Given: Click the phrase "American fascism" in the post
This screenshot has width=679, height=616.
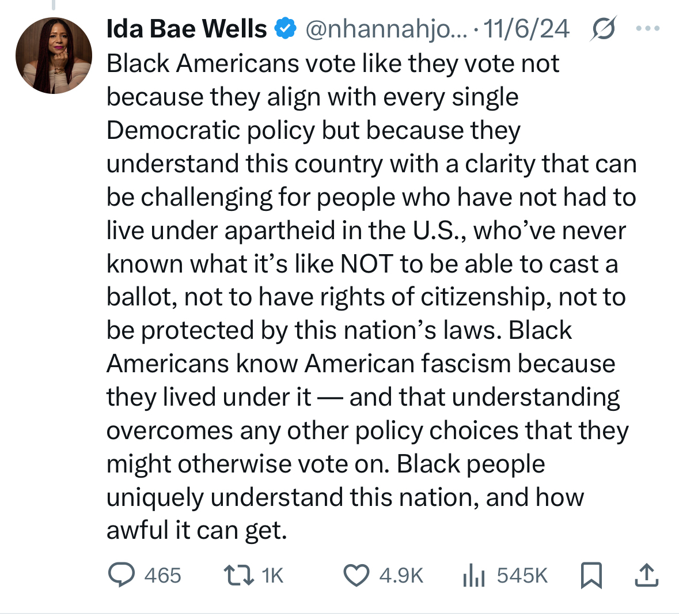Looking at the screenshot, I should point(408,364).
